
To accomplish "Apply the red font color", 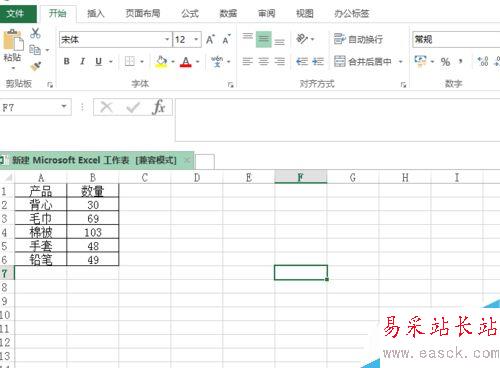I will pyautogui.click(x=186, y=61).
